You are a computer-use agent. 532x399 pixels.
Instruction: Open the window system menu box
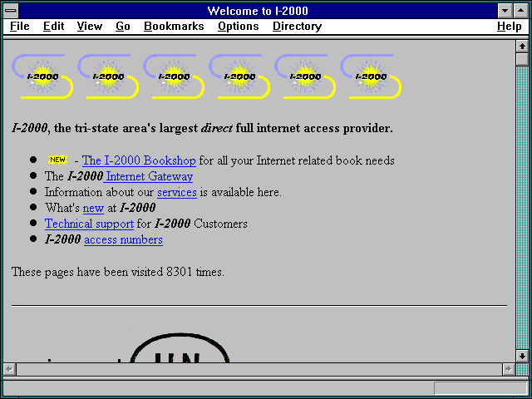pyautogui.click(x=11, y=11)
